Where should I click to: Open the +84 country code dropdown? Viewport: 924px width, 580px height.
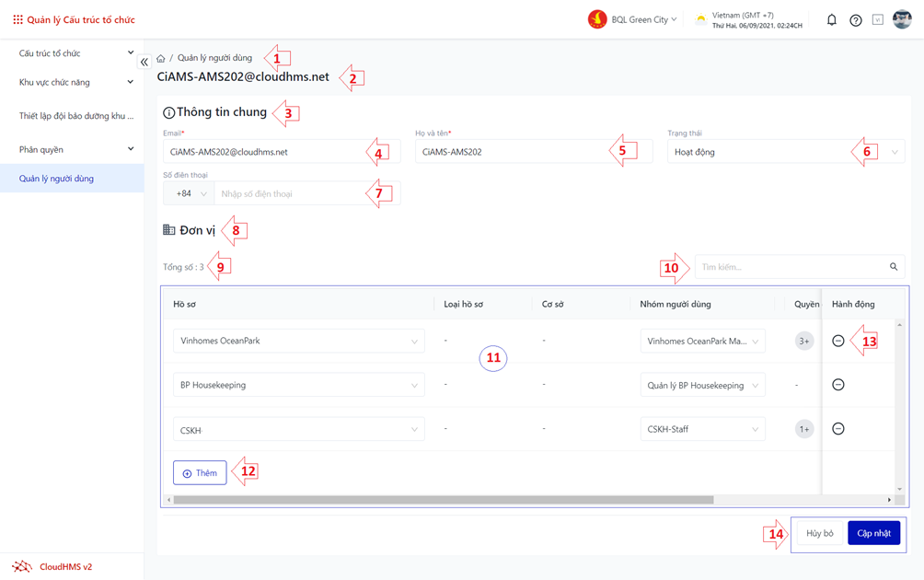tap(190, 194)
